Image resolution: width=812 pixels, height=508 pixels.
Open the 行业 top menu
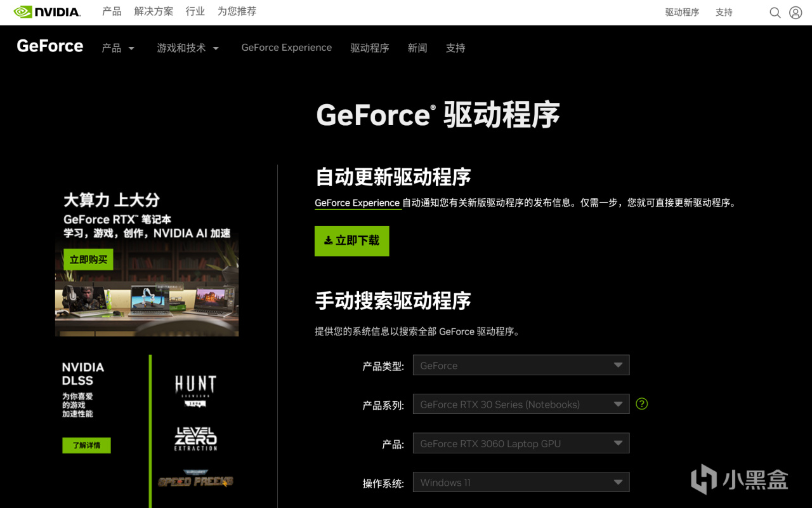click(195, 11)
